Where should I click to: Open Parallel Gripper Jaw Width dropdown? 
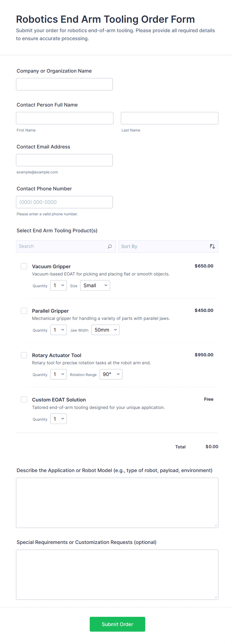click(x=105, y=330)
